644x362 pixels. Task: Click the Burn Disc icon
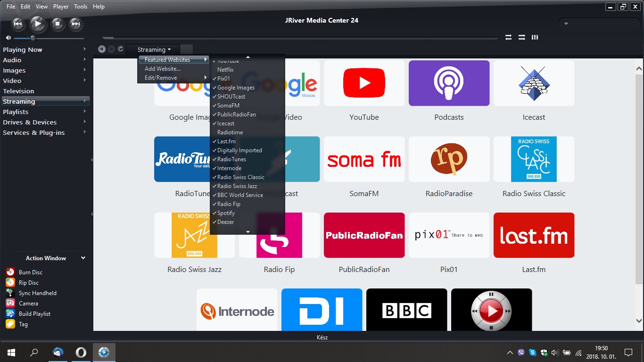tap(10, 272)
